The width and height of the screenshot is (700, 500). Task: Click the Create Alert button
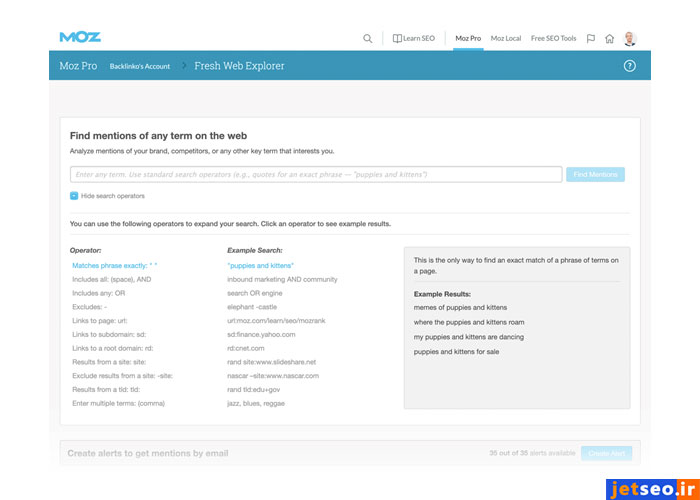[x=606, y=453]
